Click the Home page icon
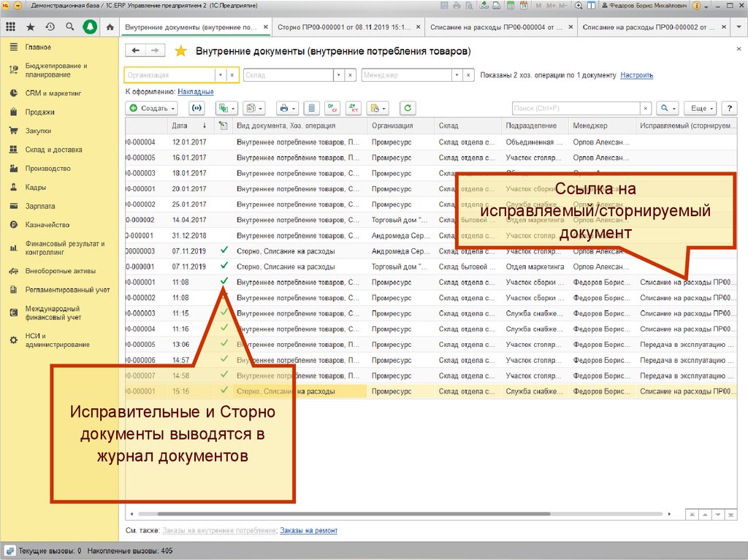The image size is (748, 560). pyautogui.click(x=110, y=27)
